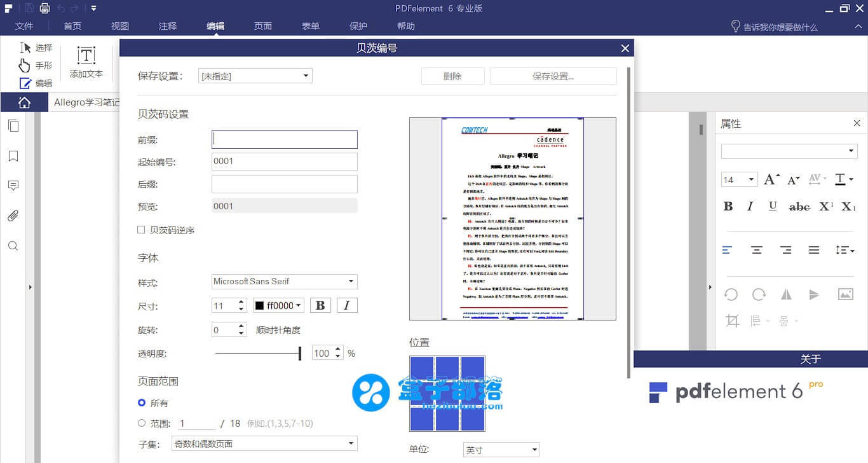Click the 后缀 suffix input field
Screen dimensions: 868x463
click(284, 184)
